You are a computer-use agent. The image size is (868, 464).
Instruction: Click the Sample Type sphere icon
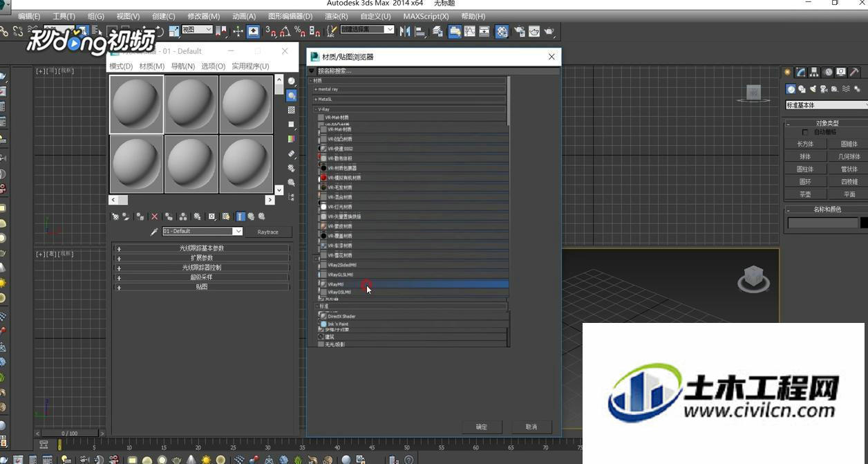click(292, 81)
